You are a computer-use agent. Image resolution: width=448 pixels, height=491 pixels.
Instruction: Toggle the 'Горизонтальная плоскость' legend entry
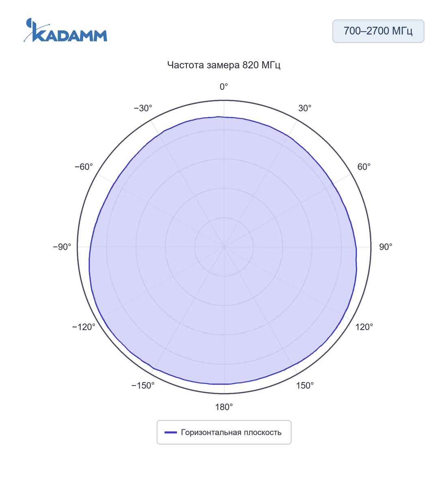pyautogui.click(x=224, y=432)
